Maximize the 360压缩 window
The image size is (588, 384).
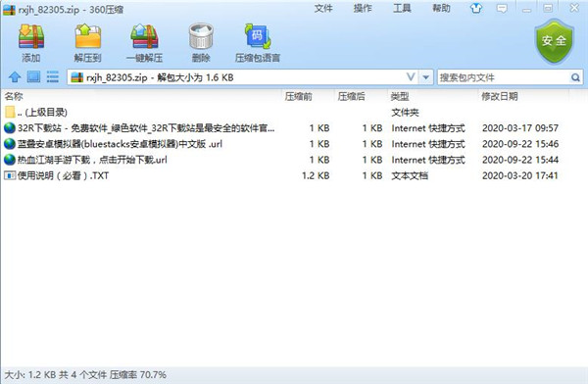[x=548, y=8]
